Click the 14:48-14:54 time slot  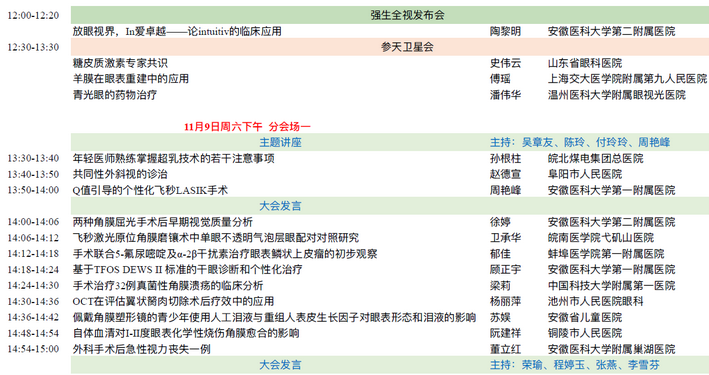click(x=33, y=333)
